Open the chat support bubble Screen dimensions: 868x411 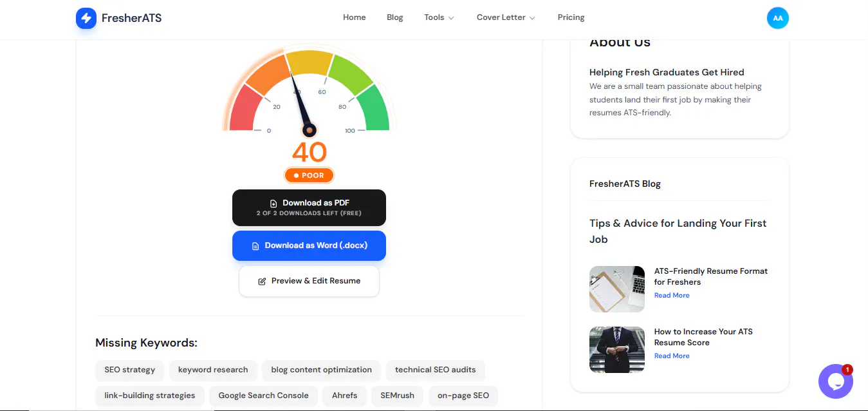coord(835,381)
